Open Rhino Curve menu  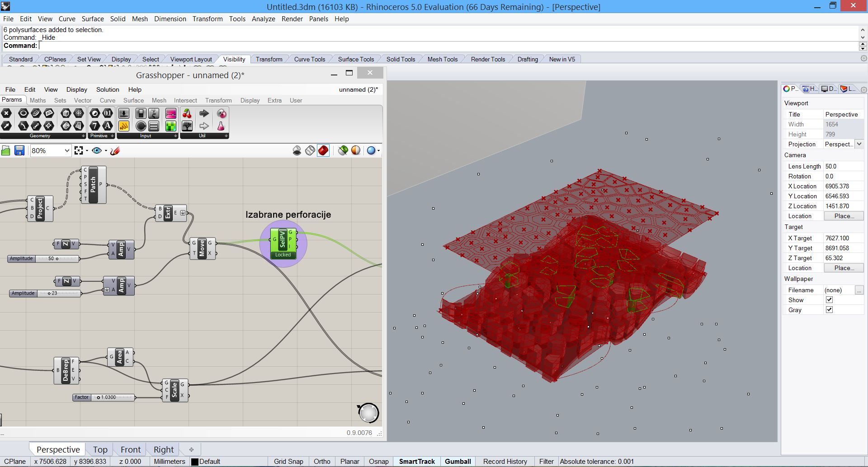[x=67, y=19]
